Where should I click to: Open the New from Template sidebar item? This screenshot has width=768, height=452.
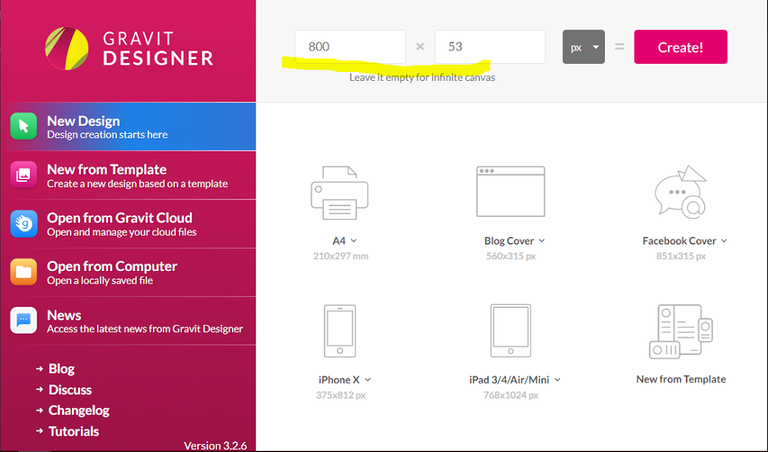point(128,175)
